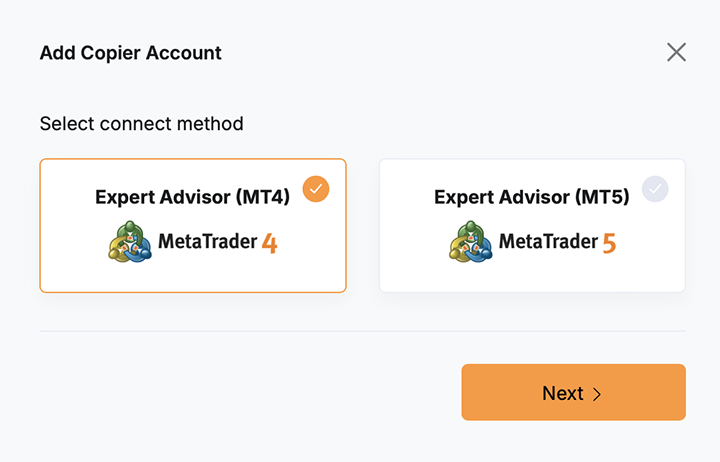Close the Add Copier Account dialog
The image size is (720, 462).
(676, 52)
